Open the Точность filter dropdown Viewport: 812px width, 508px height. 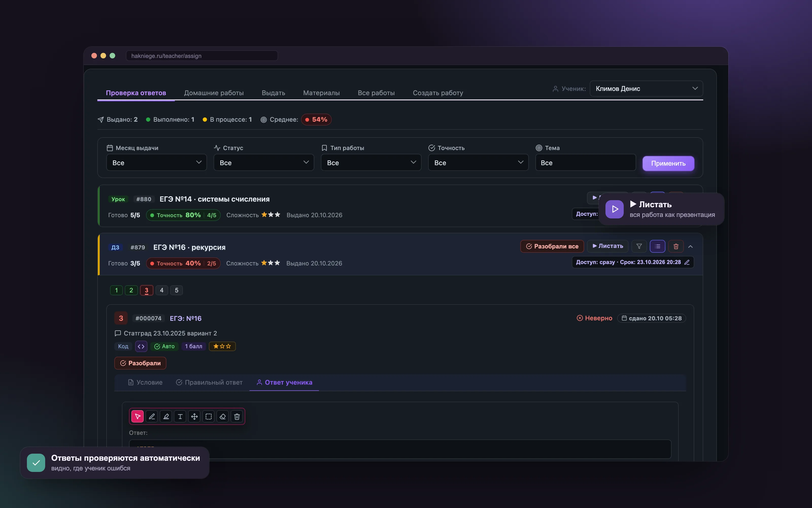[479, 163]
